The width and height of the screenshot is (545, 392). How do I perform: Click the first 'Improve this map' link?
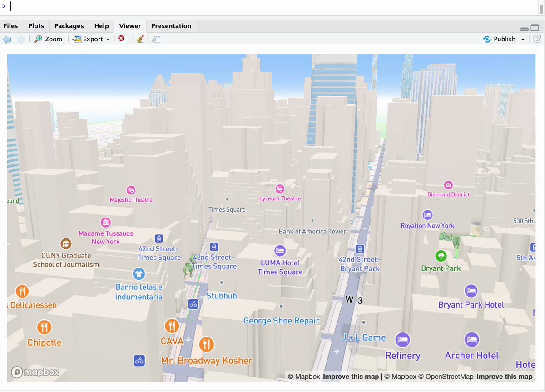click(351, 377)
